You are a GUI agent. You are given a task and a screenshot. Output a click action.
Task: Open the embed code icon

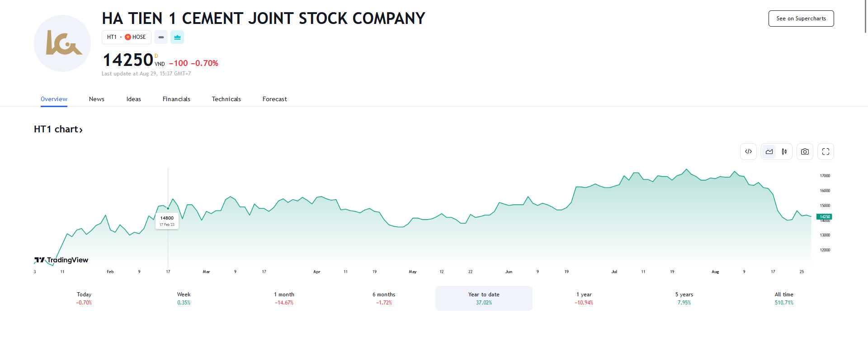(748, 152)
